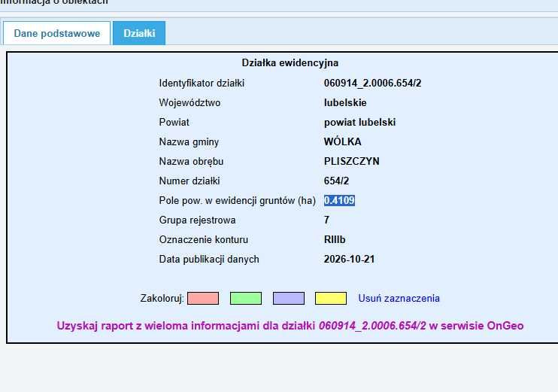This screenshot has height=392, width=558.
Task: Click the contour designation RIIIb
Action: click(335, 239)
